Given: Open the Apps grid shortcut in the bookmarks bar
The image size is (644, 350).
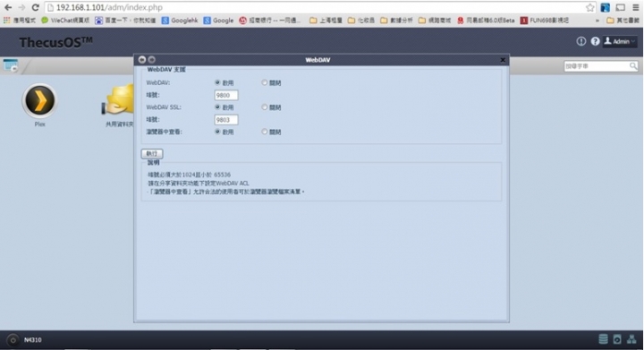Looking at the screenshot, I should tap(20, 20).
